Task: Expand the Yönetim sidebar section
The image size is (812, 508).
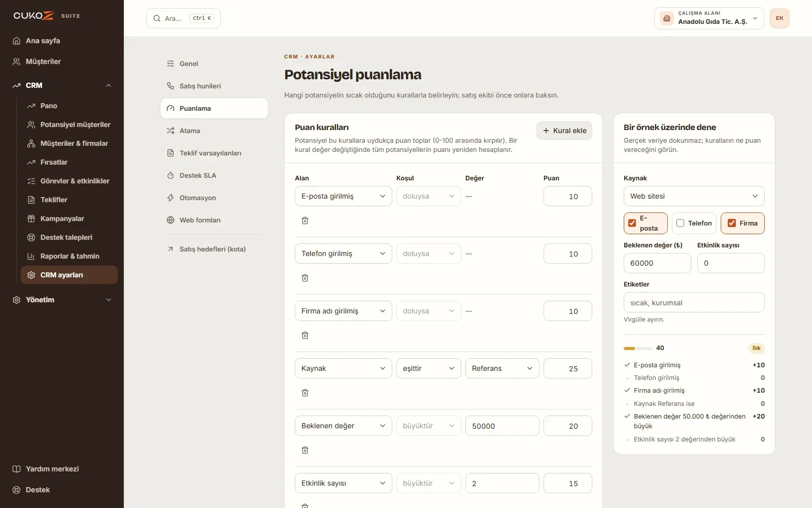Action: pyautogui.click(x=62, y=300)
